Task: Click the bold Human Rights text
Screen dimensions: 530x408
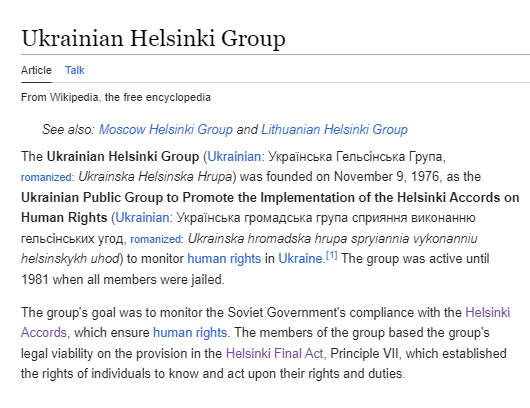Action: 64,218
